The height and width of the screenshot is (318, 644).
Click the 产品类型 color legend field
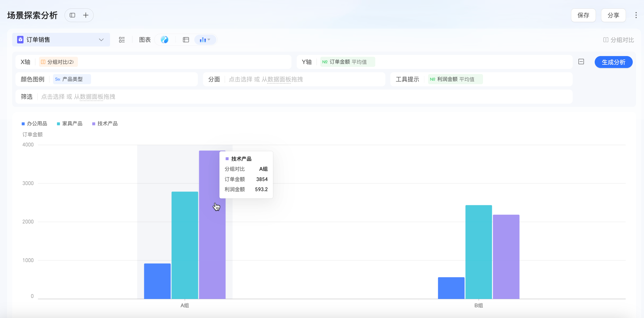[x=72, y=79]
